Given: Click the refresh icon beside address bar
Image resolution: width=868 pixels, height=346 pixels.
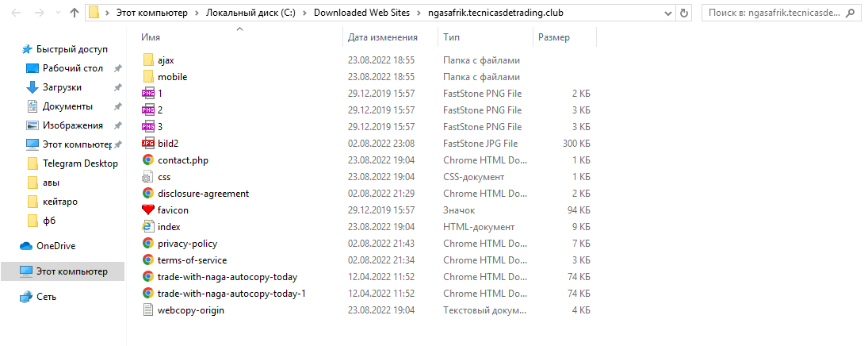Looking at the screenshot, I should click(684, 13).
